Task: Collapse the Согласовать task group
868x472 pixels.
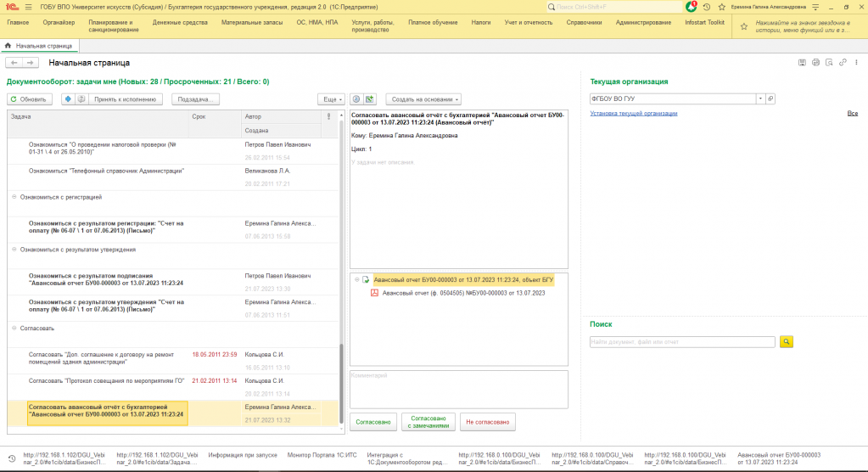Action: pos(14,328)
